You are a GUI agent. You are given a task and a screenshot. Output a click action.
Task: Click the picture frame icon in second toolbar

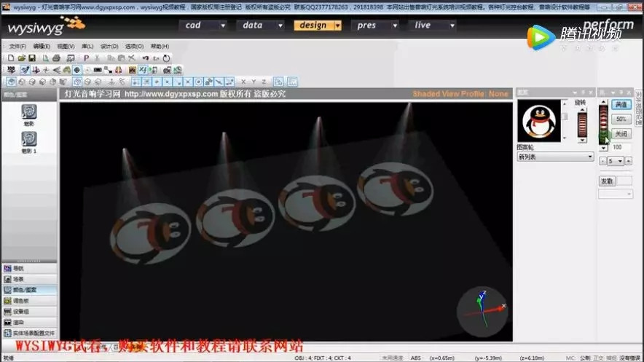[133, 70]
